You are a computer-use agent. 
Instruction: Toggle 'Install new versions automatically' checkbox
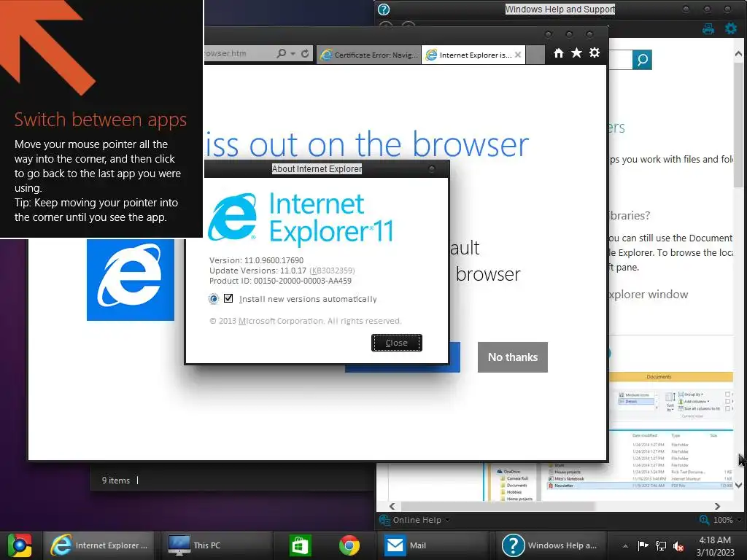[228, 298]
